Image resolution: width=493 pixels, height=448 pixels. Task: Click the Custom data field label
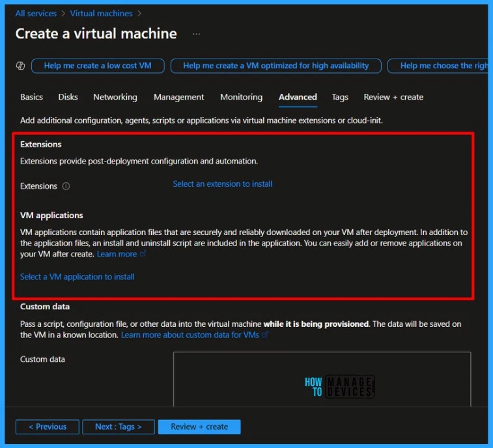point(42,359)
